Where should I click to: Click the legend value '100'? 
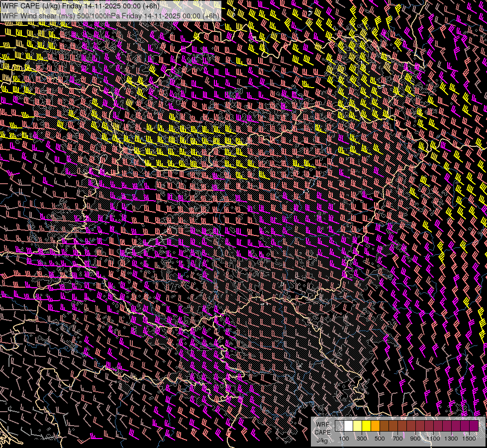[x=344, y=439]
